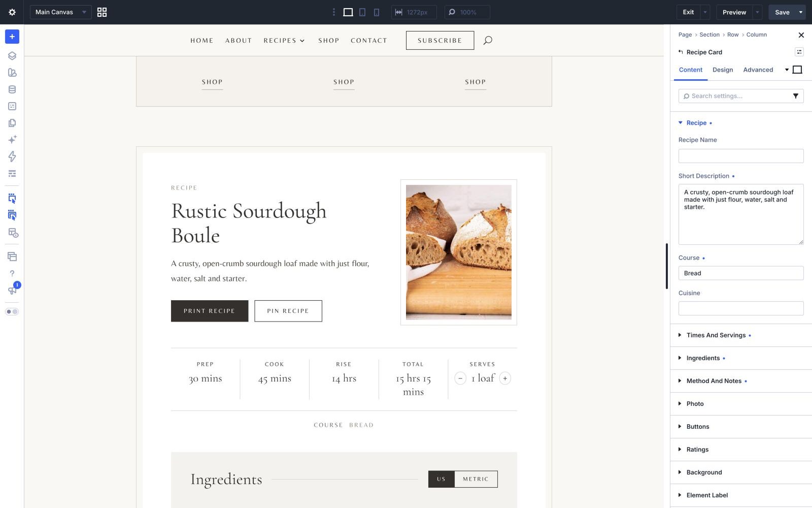Click the site search magnifier icon
Image resolution: width=812 pixels, height=508 pixels.
(x=488, y=40)
